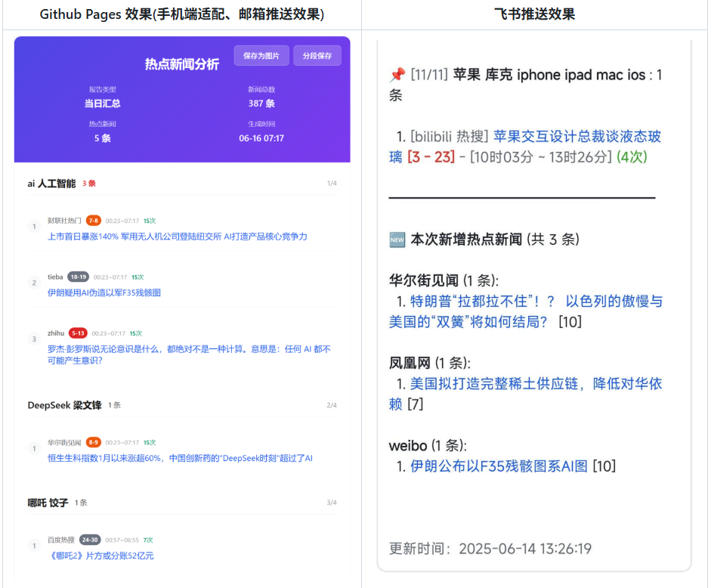
Task: Open the 伊朗疑用AI伪造以军F35残骸图 link
Action: click(x=104, y=292)
